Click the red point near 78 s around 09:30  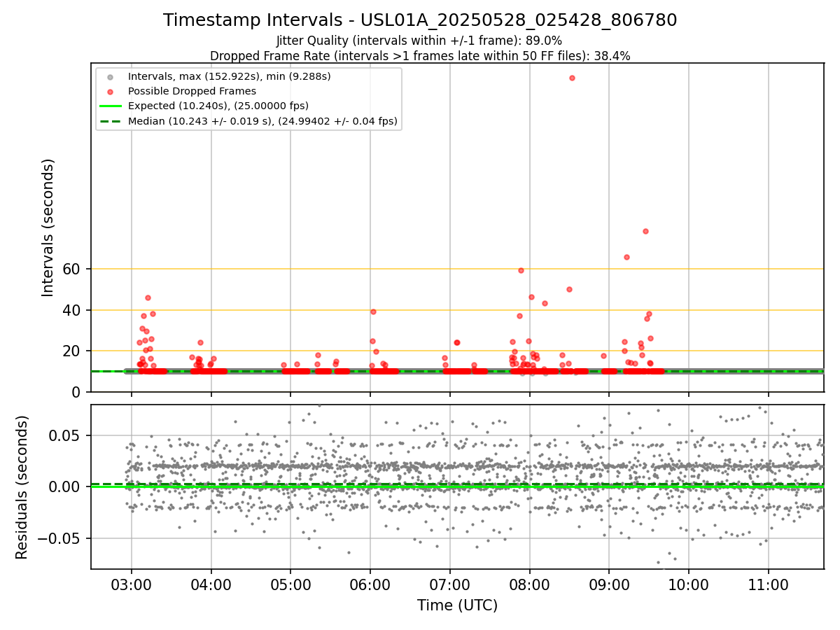click(645, 231)
